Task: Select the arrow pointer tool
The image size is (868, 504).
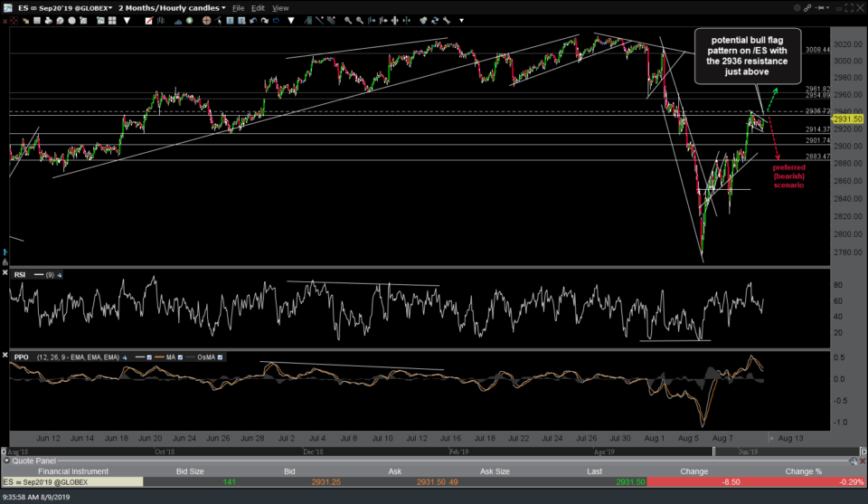Action: 218,21
